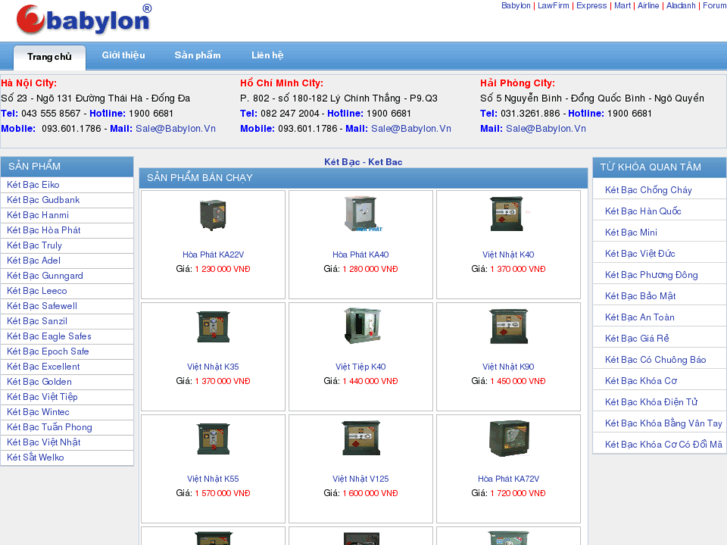Viewport: 727px width, 545px height.
Task: Select keyword Két Bạc Chống Cháy
Action: click(x=648, y=190)
